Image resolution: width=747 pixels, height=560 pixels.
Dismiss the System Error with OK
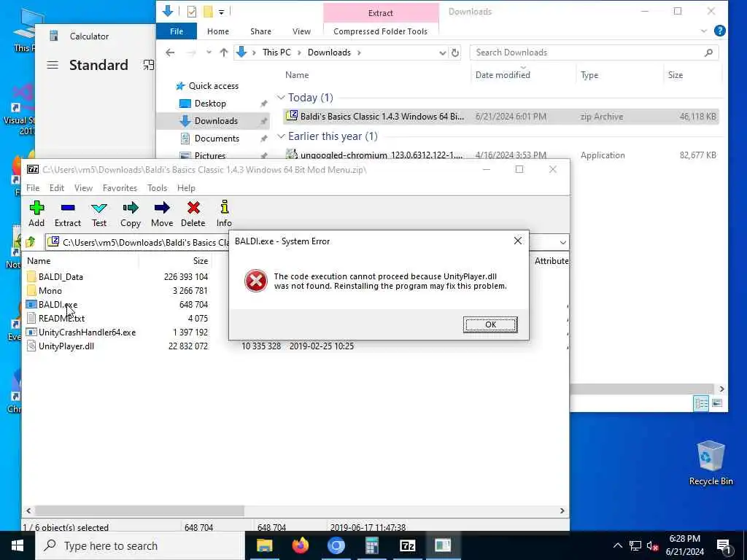coord(490,324)
